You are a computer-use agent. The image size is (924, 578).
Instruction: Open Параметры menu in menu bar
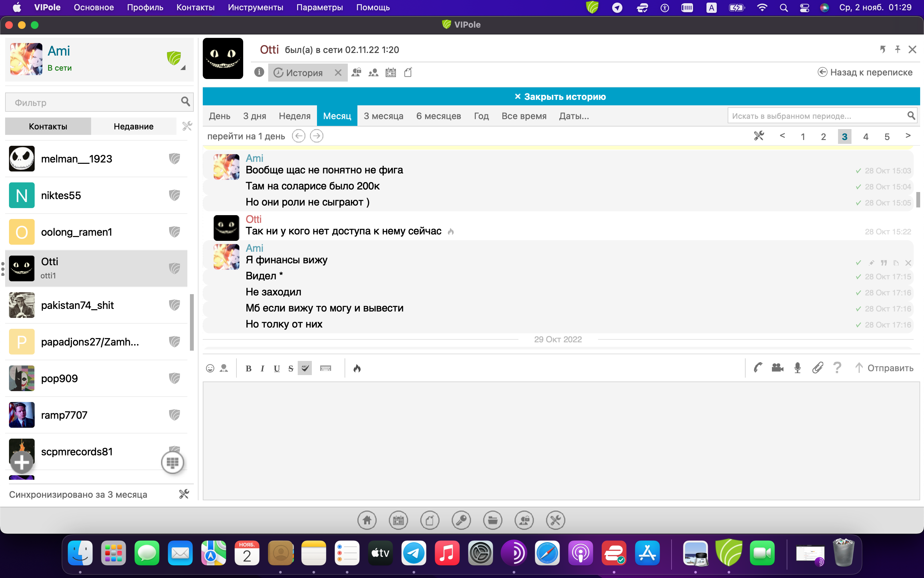[x=320, y=7]
